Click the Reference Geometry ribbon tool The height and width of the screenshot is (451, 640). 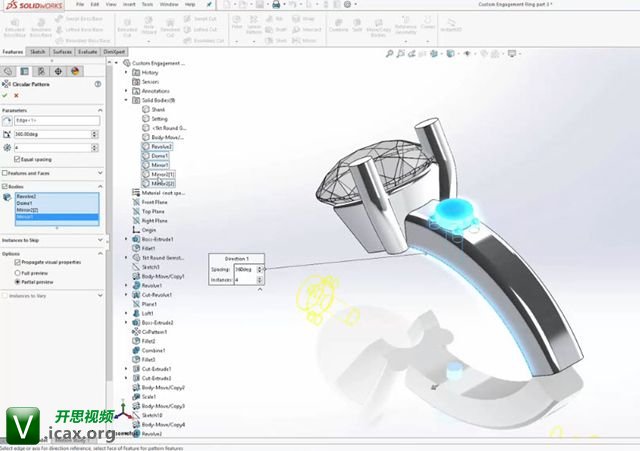point(405,26)
